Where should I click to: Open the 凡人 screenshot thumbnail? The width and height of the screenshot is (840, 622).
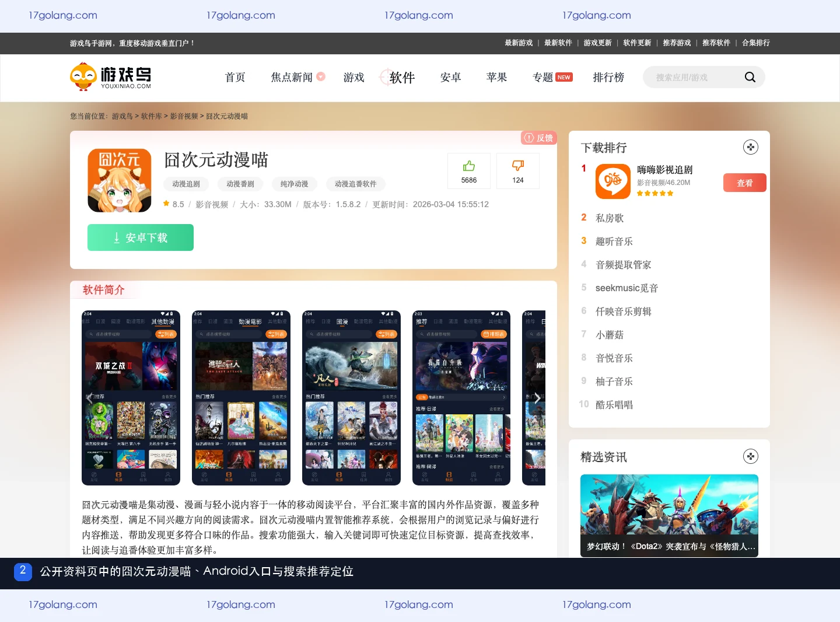(351, 398)
